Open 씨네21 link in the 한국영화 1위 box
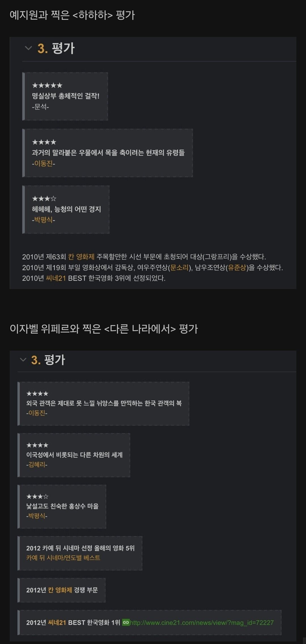The image size is (306, 644). pyautogui.click(x=57, y=622)
